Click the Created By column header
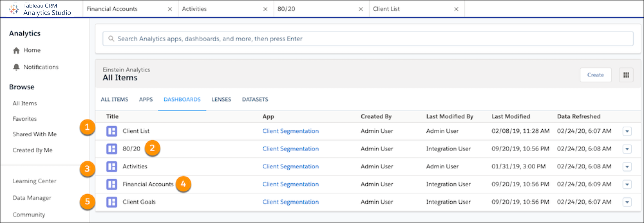The height and width of the screenshot is (223, 644). 376,117
